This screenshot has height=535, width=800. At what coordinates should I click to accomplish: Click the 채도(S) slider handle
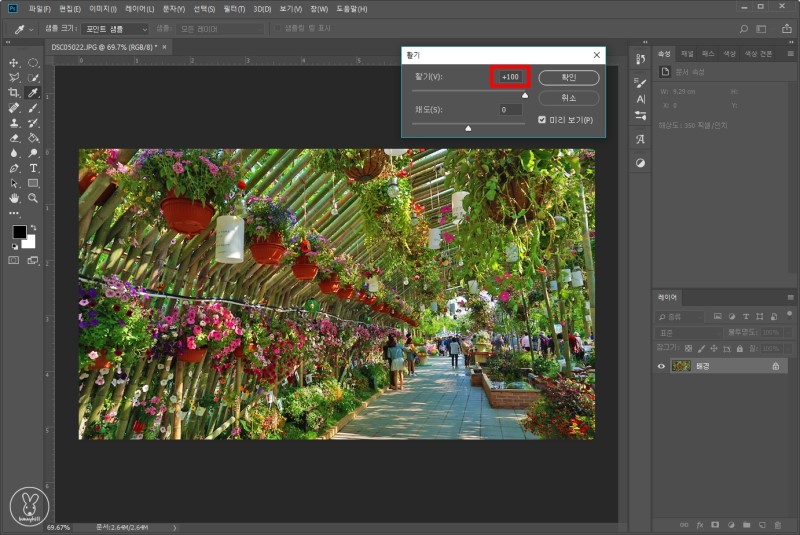point(468,128)
